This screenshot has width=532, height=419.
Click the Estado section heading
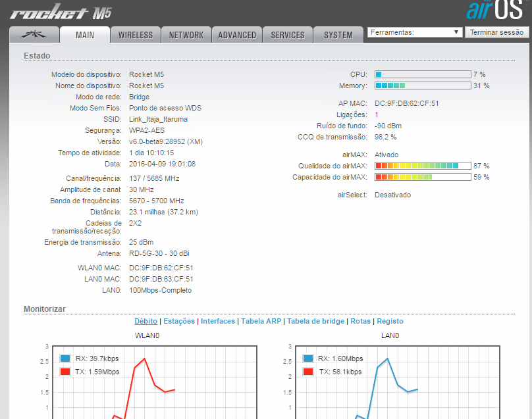coord(37,56)
